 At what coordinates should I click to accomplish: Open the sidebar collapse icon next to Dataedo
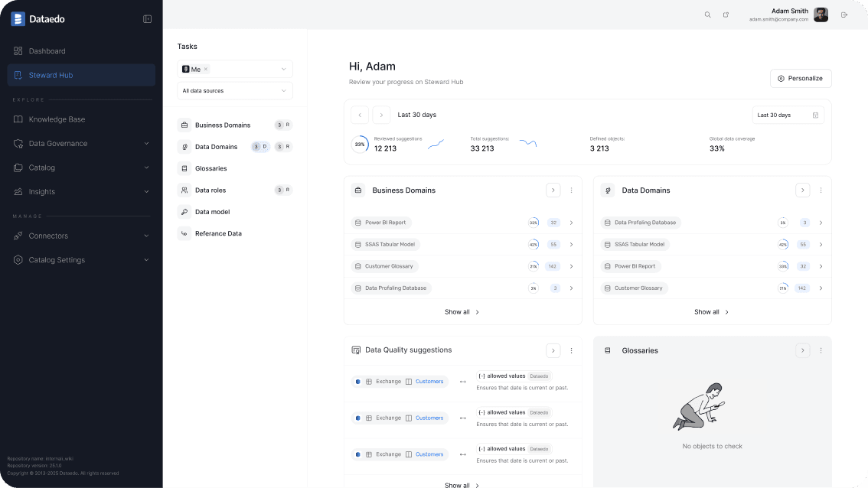pos(147,18)
